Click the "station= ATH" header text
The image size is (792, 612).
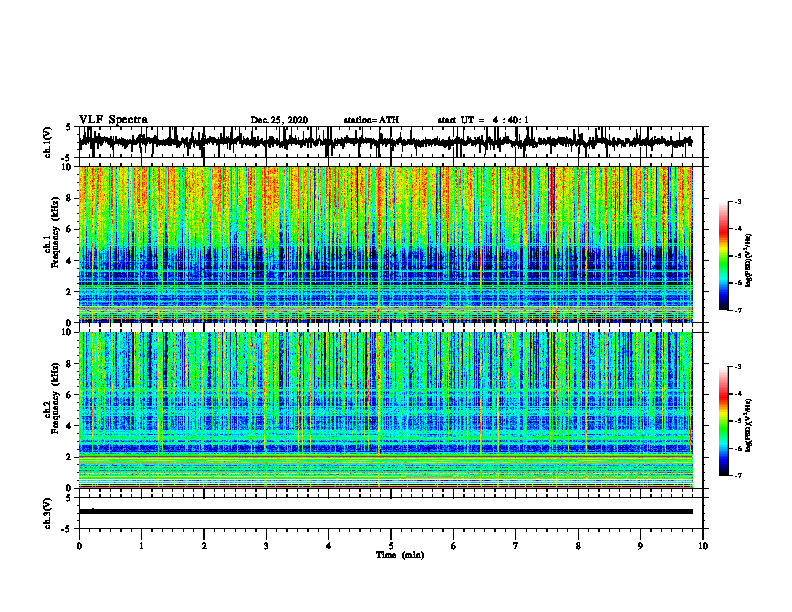[x=371, y=120]
